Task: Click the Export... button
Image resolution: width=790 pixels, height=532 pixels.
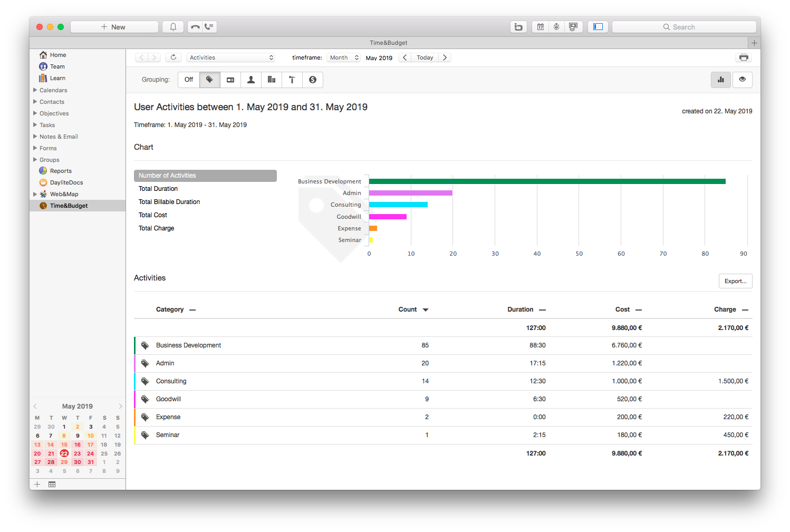Action: [x=735, y=281]
